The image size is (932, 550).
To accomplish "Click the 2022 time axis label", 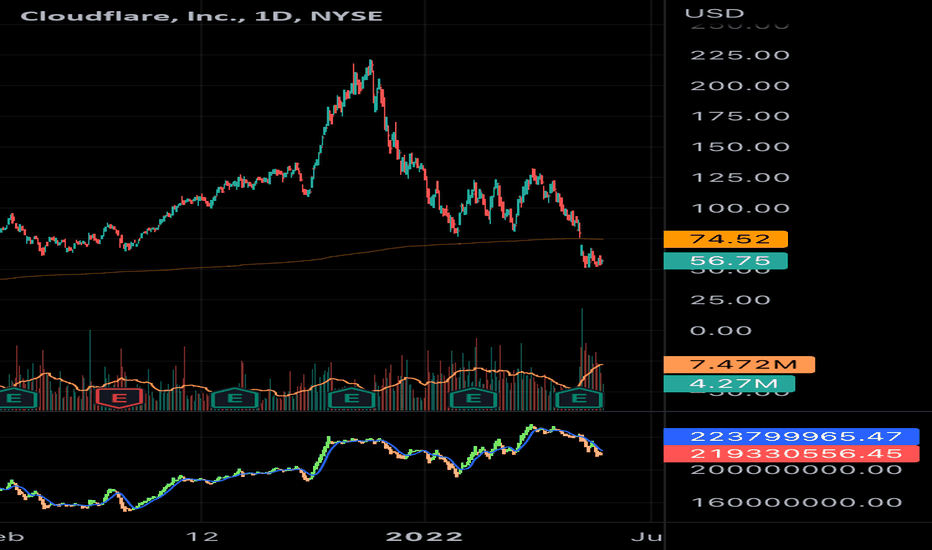I will pyautogui.click(x=424, y=537).
